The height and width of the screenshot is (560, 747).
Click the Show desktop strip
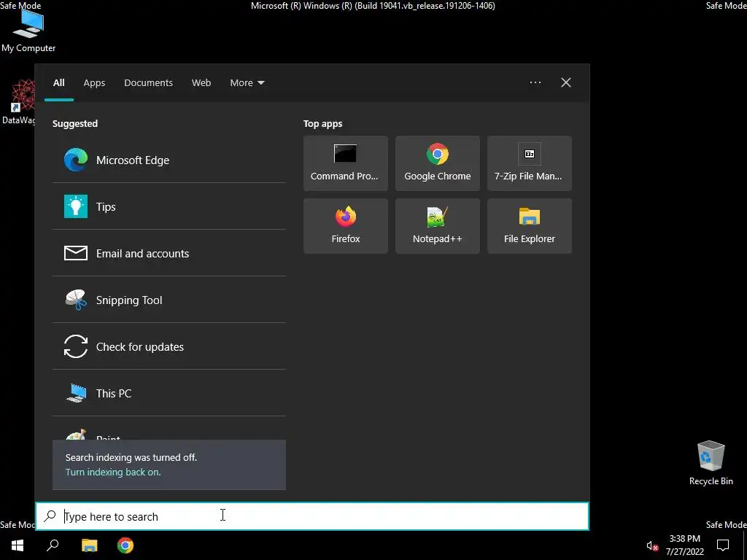point(745,545)
